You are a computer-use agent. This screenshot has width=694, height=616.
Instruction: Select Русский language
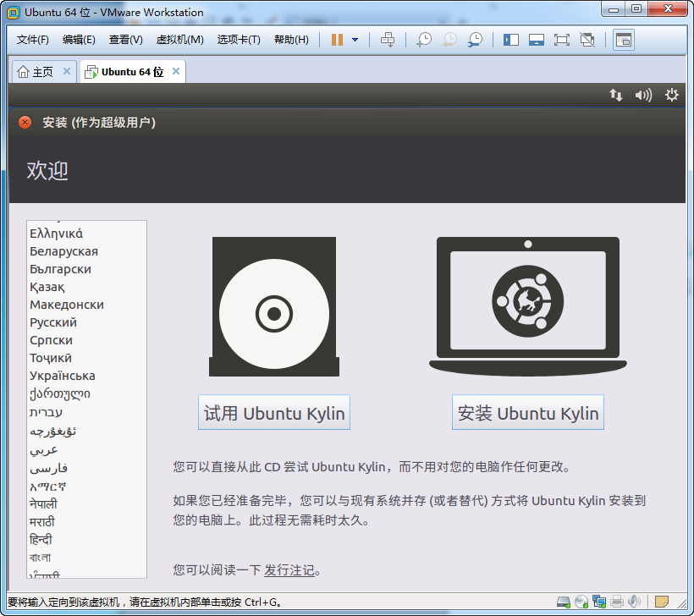(x=53, y=322)
